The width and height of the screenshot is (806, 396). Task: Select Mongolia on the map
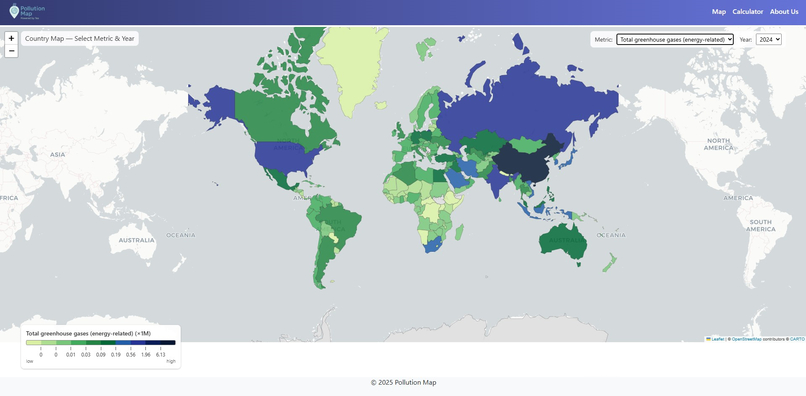[527, 144]
